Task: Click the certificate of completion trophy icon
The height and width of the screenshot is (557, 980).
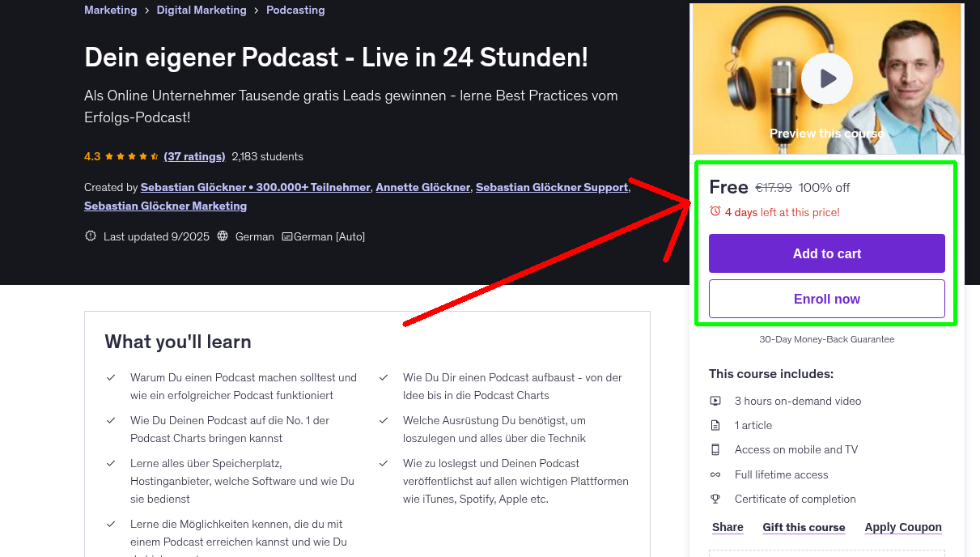Action: (x=715, y=499)
